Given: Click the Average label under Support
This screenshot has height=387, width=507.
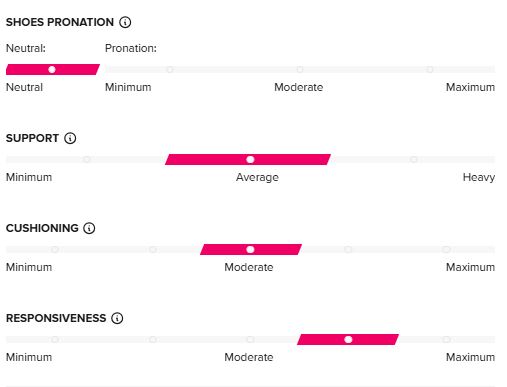Looking at the screenshot, I should (x=257, y=177).
